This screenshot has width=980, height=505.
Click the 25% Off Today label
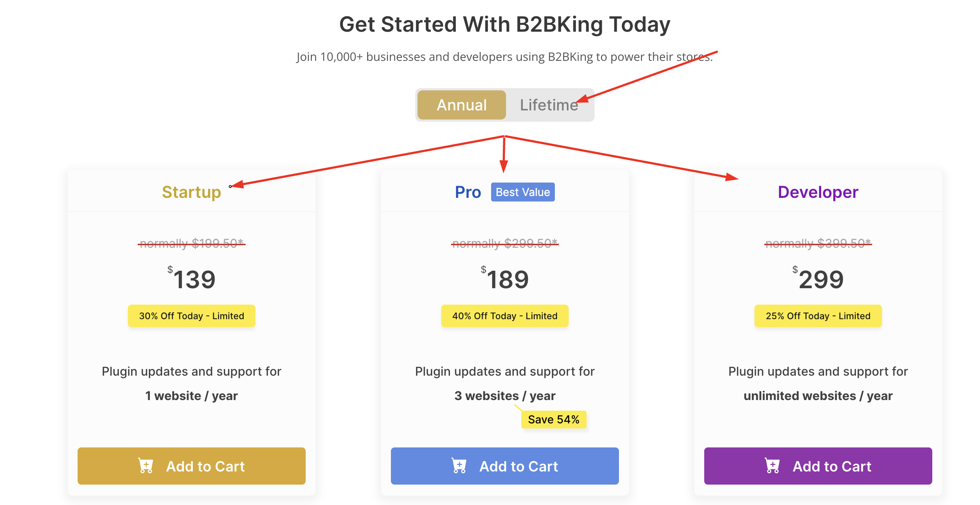click(818, 316)
